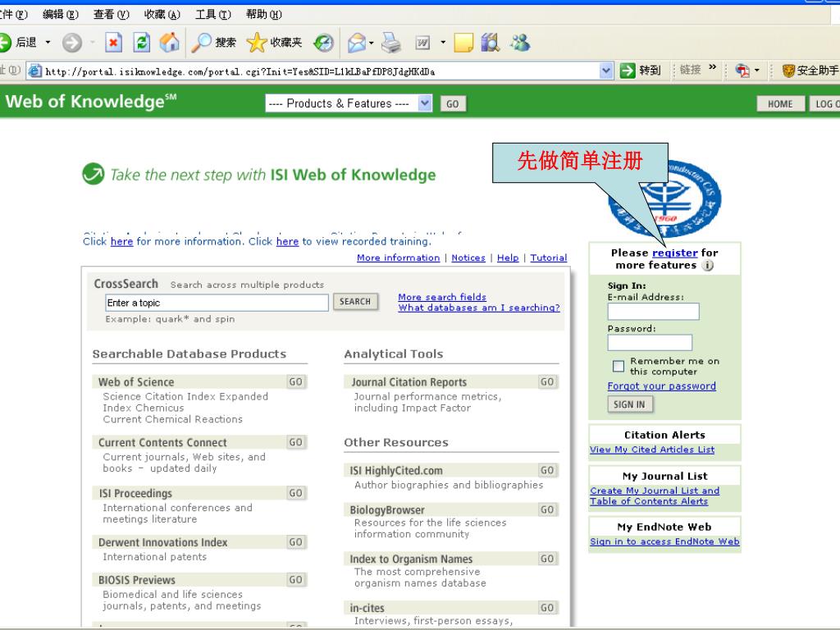Viewport: 840px width, 630px height.
Task: Open the Mail button dropdown arrow
Action: click(372, 43)
